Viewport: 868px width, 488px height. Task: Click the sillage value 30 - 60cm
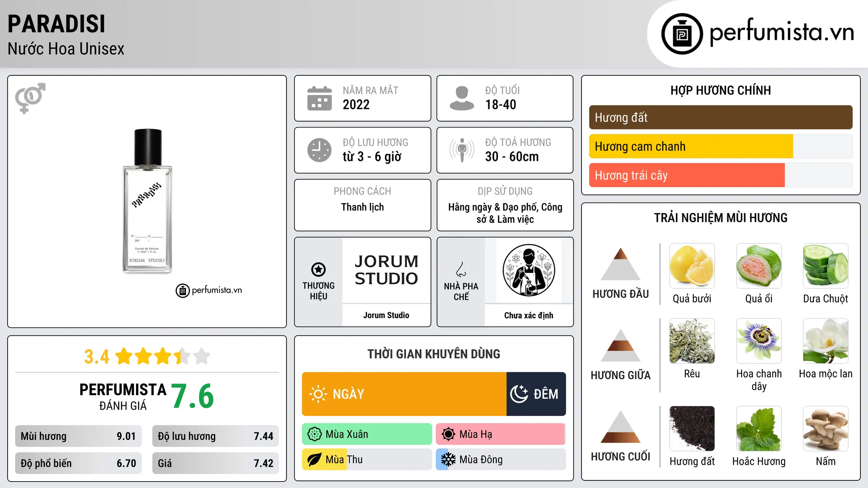[512, 157]
